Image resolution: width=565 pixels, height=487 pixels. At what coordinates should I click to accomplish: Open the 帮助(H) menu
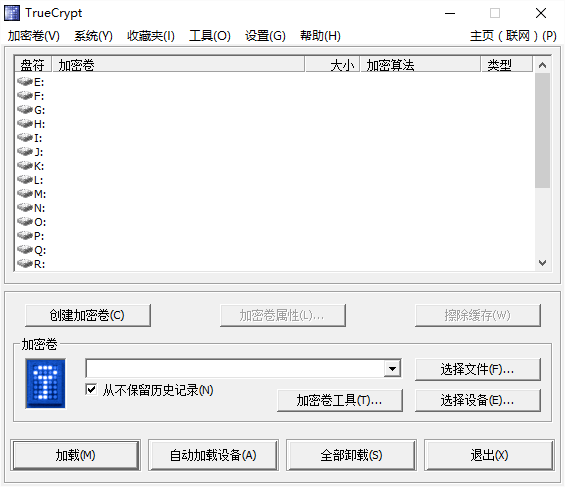320,36
